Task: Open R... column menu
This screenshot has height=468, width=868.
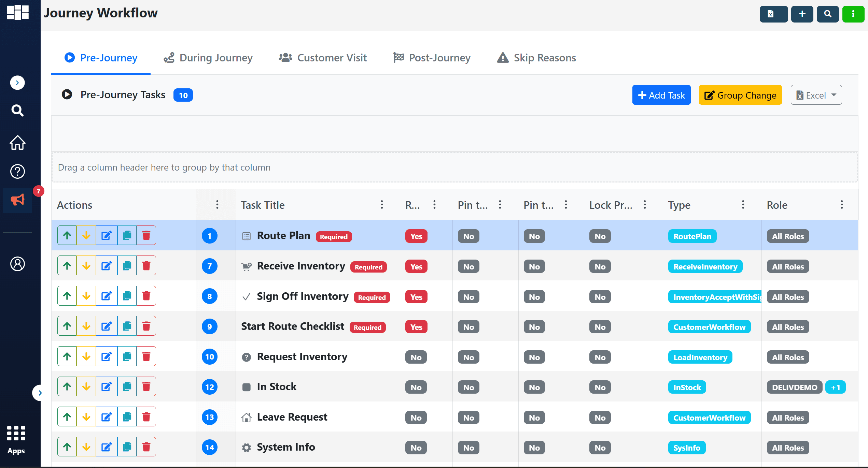Action: pyautogui.click(x=434, y=205)
